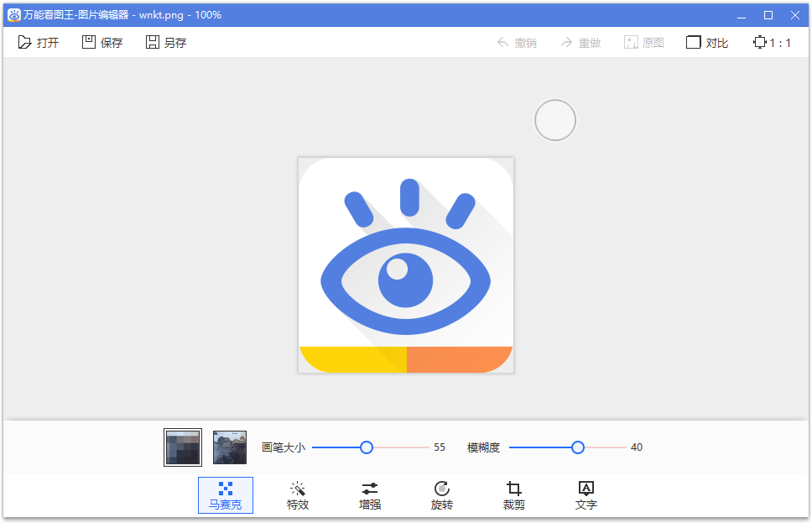Click the blur level value 40
The width and height of the screenshot is (812, 523).
(x=637, y=447)
